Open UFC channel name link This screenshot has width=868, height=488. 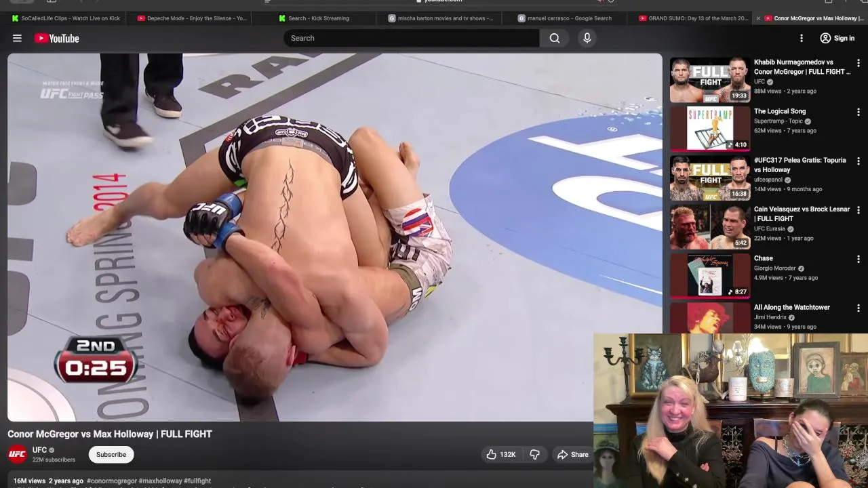coord(39,450)
